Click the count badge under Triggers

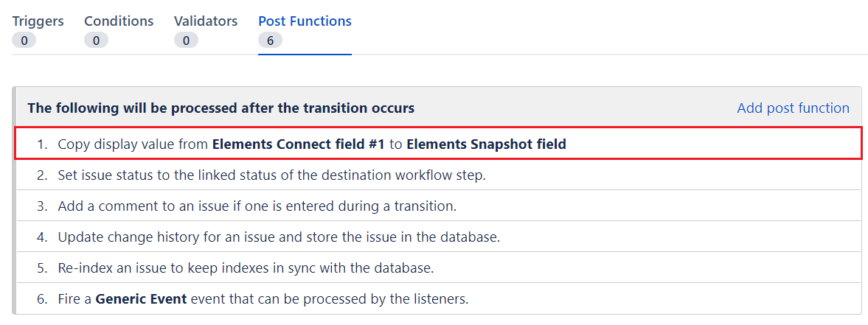click(x=24, y=41)
